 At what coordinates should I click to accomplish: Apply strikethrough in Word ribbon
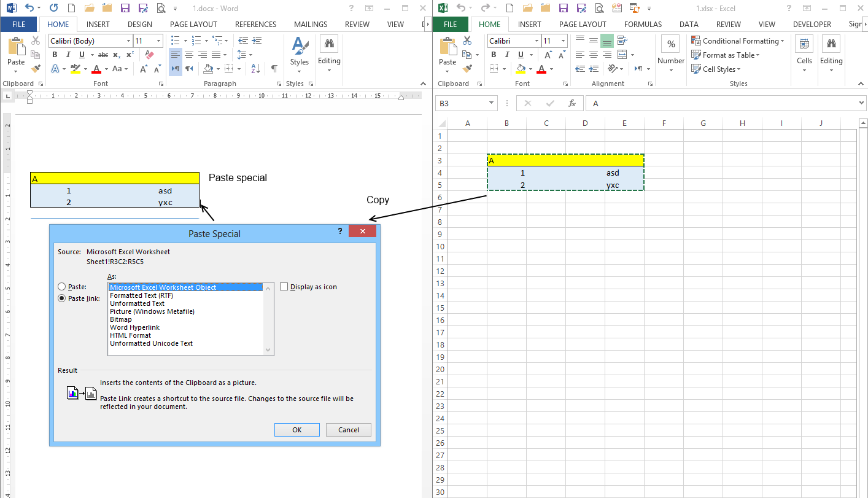(103, 55)
